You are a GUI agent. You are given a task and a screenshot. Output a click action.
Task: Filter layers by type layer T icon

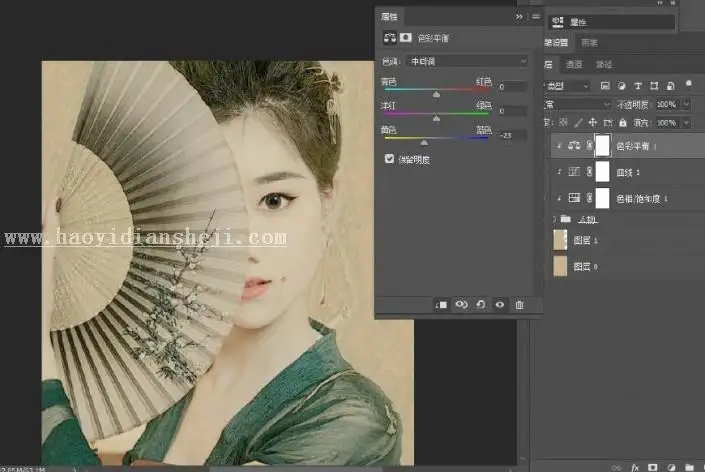(x=638, y=85)
